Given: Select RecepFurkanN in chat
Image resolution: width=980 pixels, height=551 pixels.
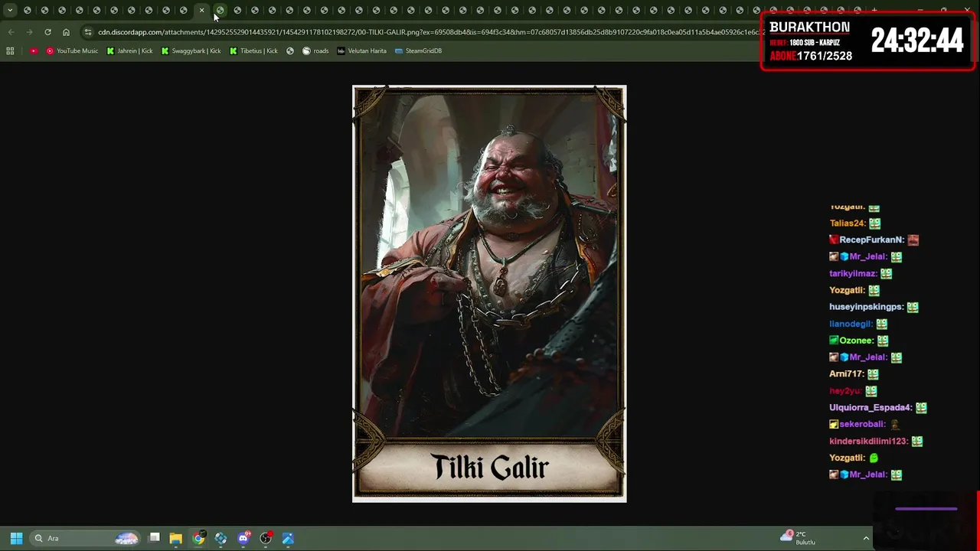Looking at the screenshot, I should click(872, 240).
